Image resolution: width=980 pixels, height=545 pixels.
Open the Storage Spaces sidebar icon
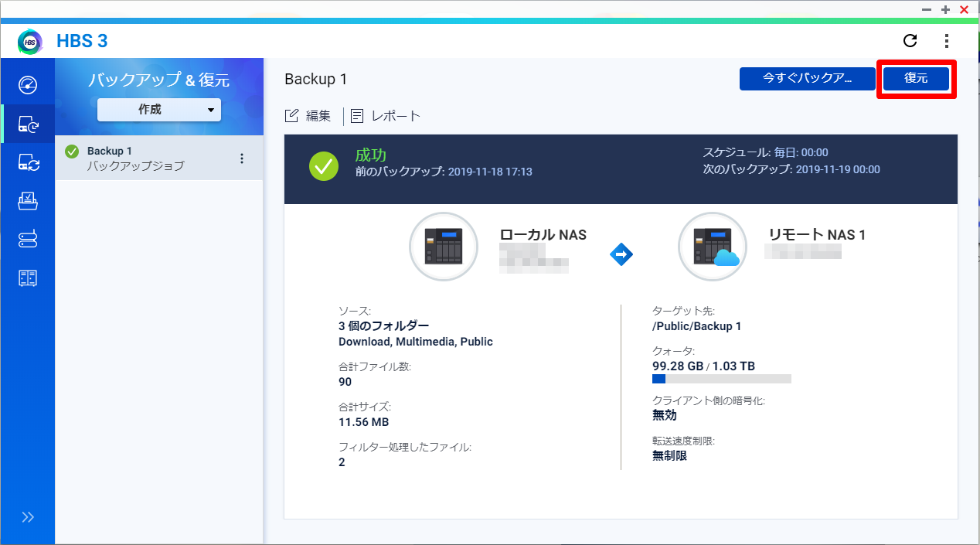click(x=28, y=240)
